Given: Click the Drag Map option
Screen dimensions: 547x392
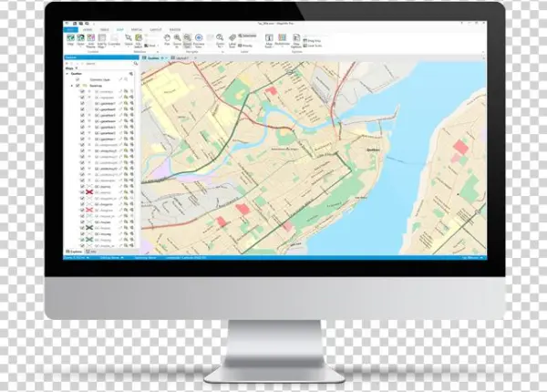Looking at the screenshot, I should pos(312,41).
